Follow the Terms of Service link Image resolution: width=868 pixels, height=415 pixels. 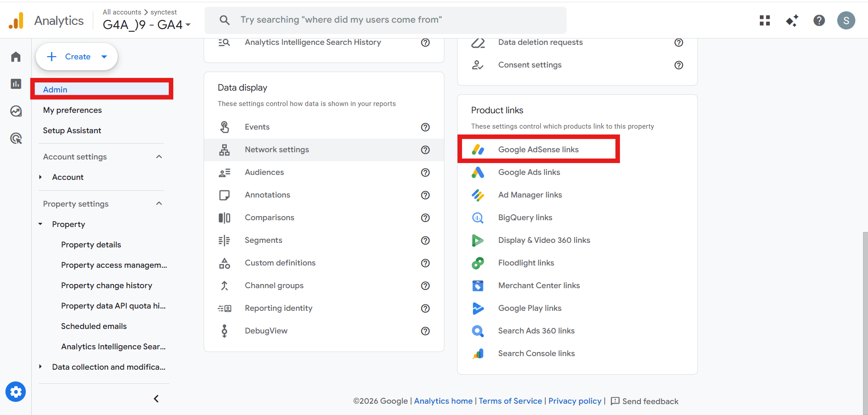pos(510,401)
